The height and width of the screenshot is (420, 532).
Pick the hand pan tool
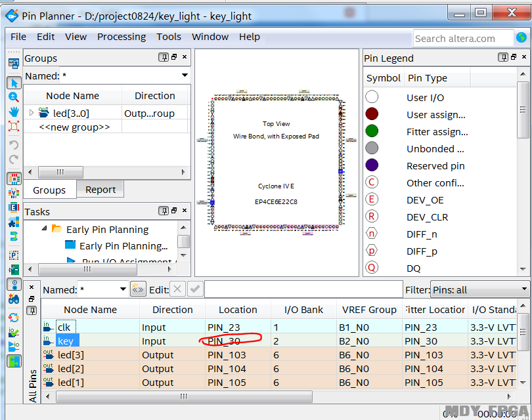tap(14, 112)
